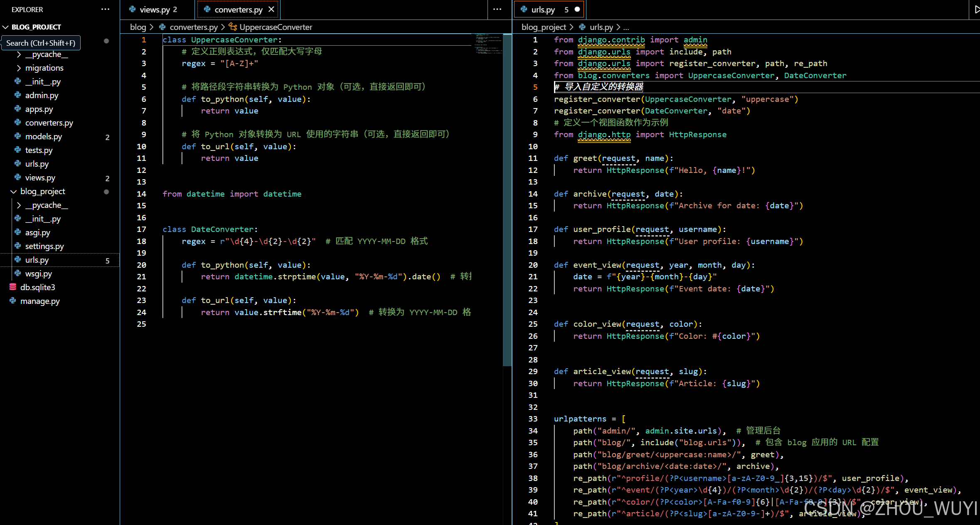Open db.sqlite3 database file
This screenshot has width=980, height=525.
coord(38,288)
